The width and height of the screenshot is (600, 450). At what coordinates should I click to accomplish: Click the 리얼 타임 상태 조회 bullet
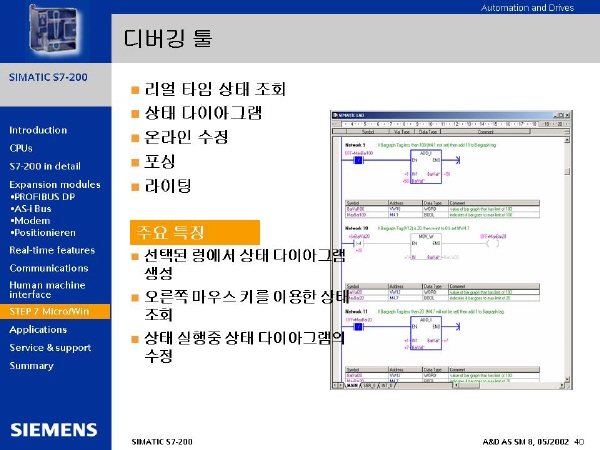(x=215, y=89)
